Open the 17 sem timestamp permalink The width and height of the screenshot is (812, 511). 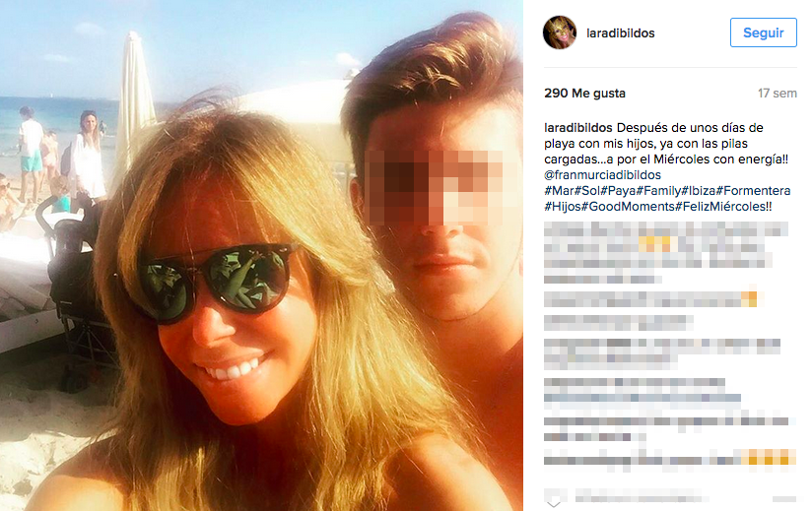tap(778, 94)
